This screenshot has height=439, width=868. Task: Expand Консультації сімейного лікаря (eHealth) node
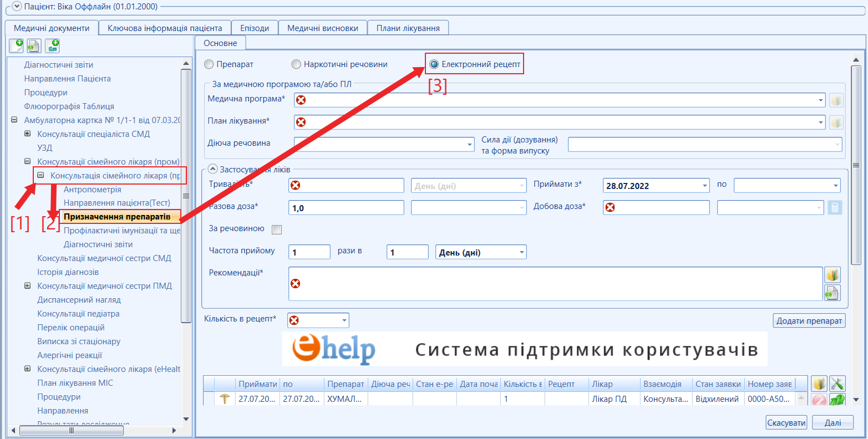(28, 369)
